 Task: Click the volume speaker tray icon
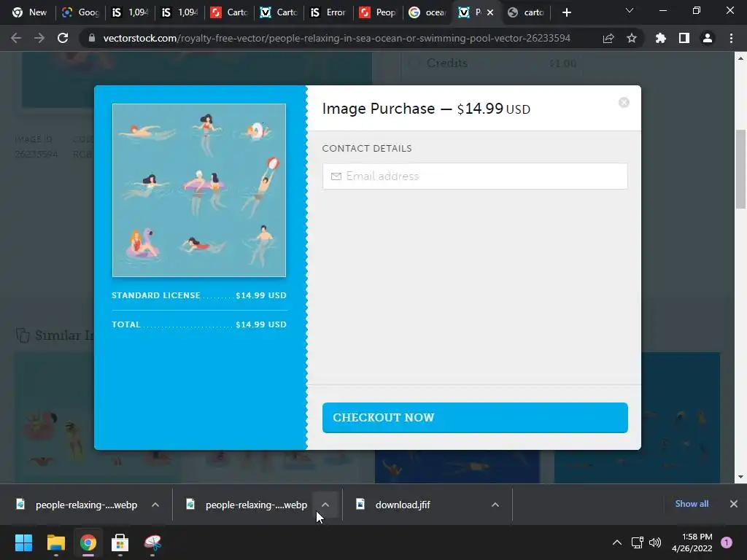[x=655, y=542]
